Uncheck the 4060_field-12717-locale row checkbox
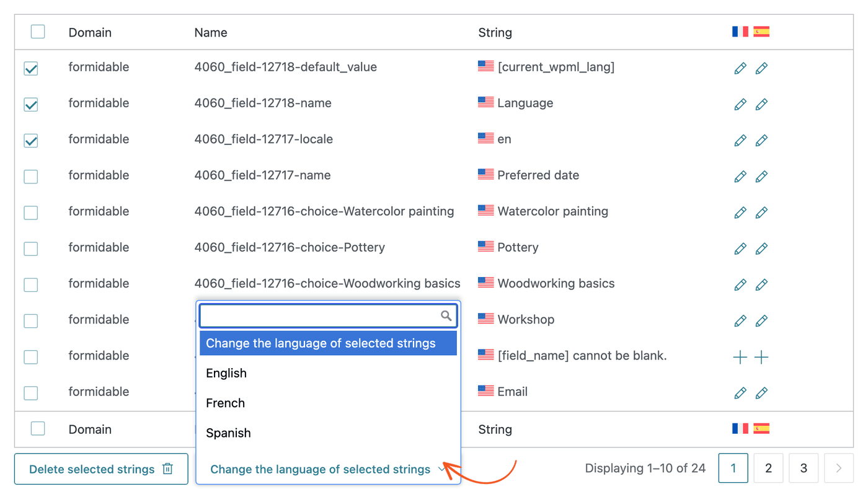868x489 pixels. (30, 140)
